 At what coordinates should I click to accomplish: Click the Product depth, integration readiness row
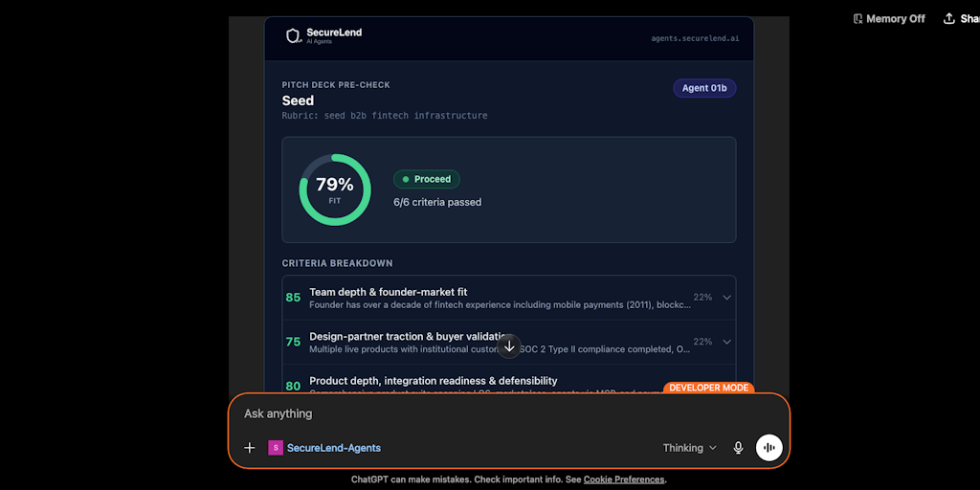509,381
